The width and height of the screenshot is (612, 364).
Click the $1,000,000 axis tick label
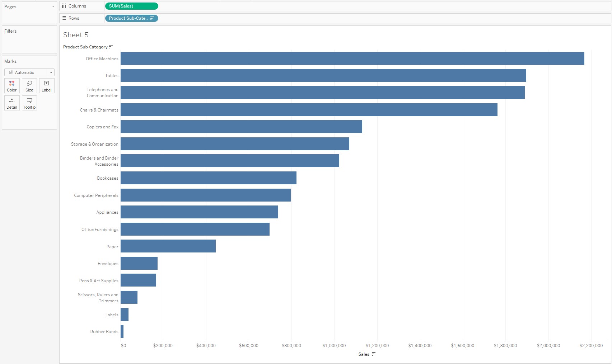(x=334, y=346)
